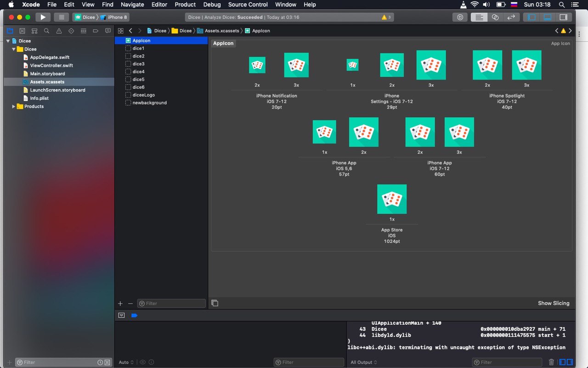Clear the console with trash icon
Image resolution: width=588 pixels, height=368 pixels.
[x=552, y=362]
